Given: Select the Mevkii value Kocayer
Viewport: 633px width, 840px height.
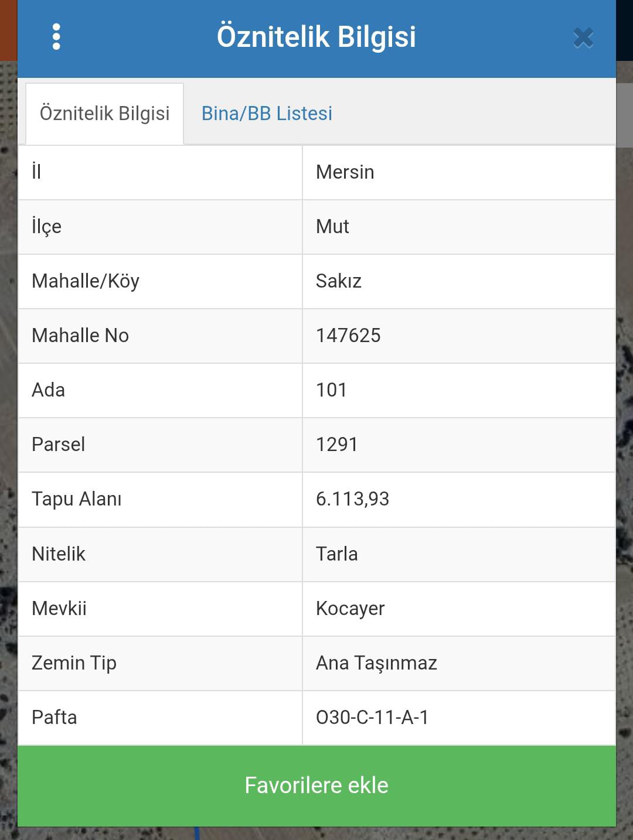Looking at the screenshot, I should click(350, 609).
